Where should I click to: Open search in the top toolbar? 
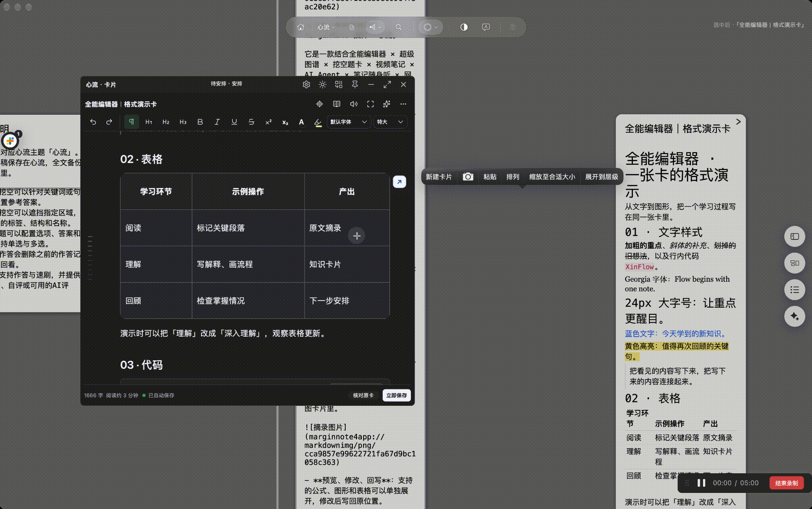pyautogui.click(x=398, y=27)
